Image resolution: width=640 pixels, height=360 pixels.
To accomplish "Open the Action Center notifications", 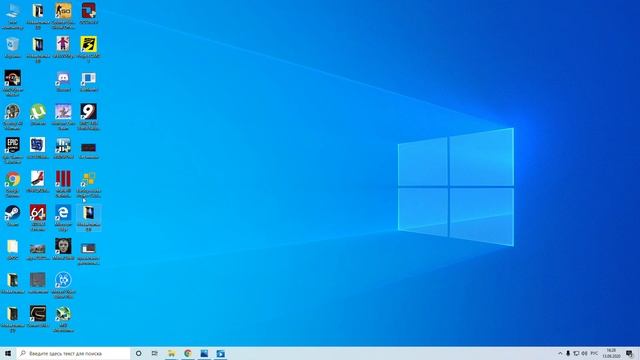I will click(630, 353).
